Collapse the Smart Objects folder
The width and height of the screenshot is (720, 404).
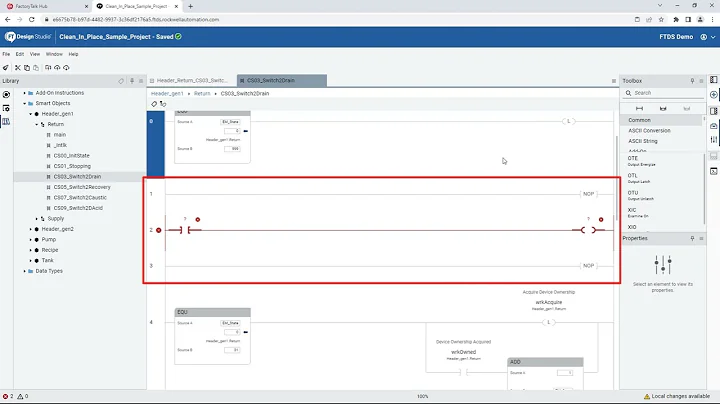(25, 103)
